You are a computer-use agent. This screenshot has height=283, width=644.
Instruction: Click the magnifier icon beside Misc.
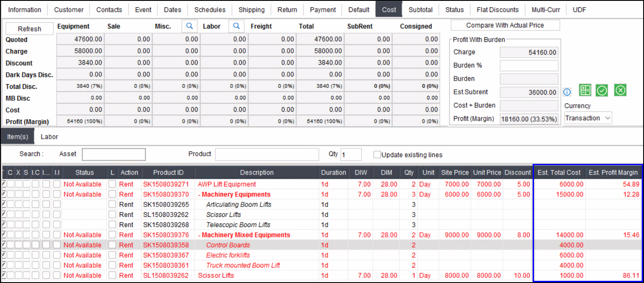189,26
